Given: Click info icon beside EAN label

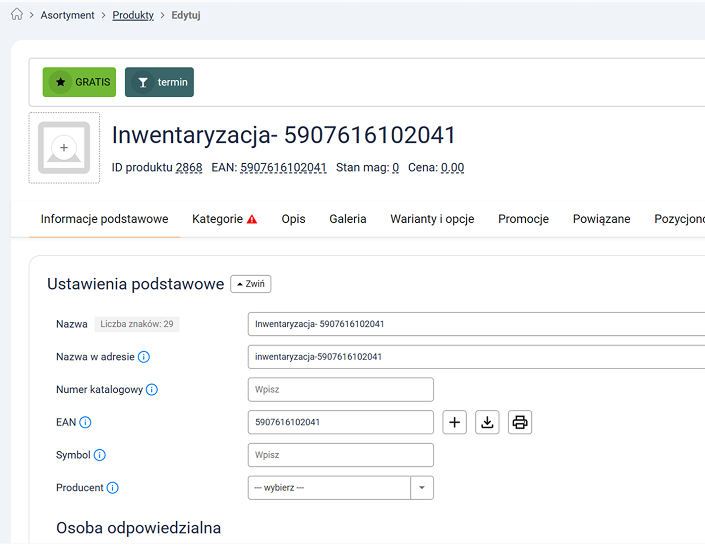Looking at the screenshot, I should pyautogui.click(x=85, y=423).
